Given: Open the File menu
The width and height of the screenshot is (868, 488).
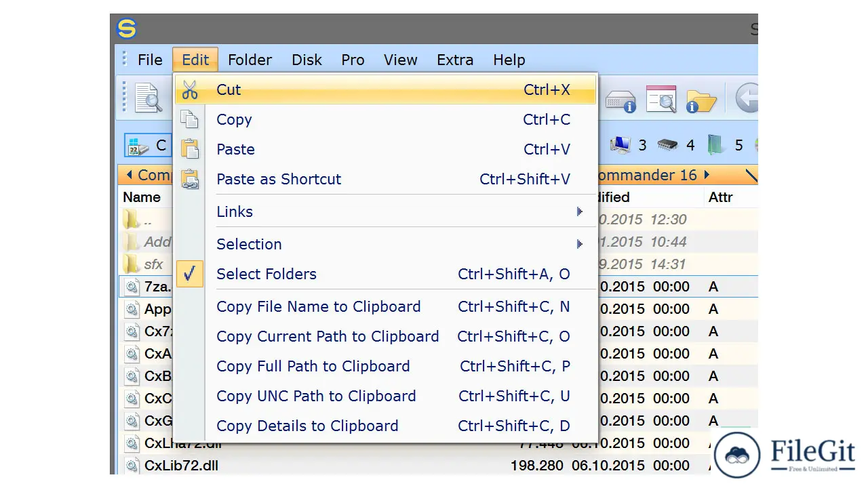Looking at the screenshot, I should 150,60.
